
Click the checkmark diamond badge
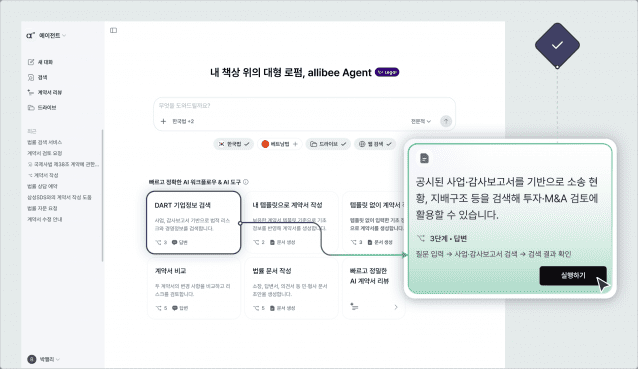click(x=557, y=45)
